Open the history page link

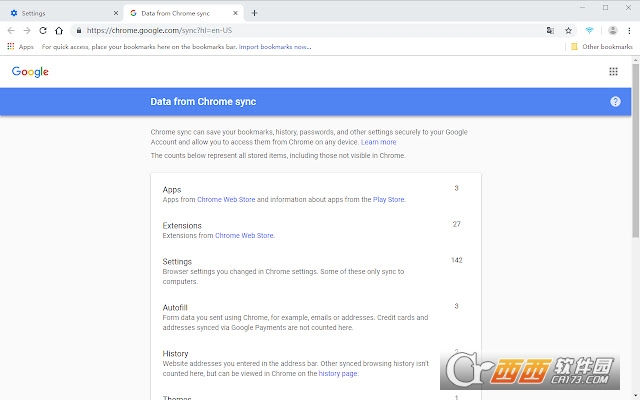tap(338, 373)
